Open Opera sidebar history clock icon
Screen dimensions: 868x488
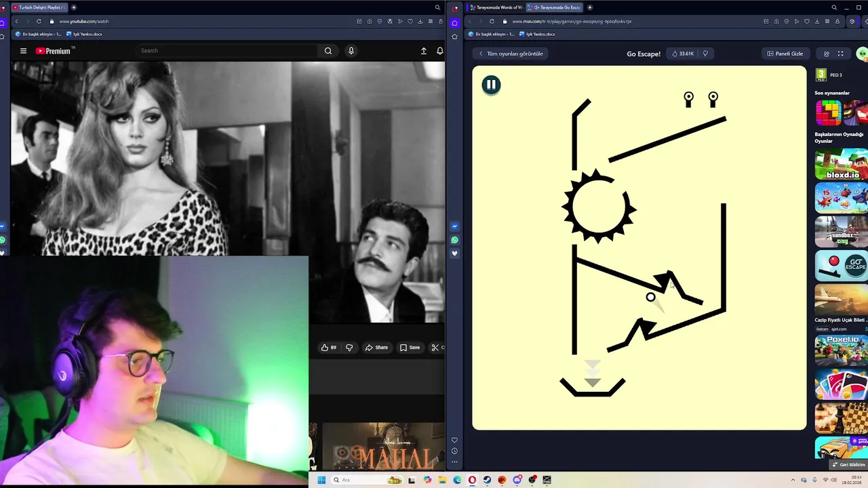point(454,451)
